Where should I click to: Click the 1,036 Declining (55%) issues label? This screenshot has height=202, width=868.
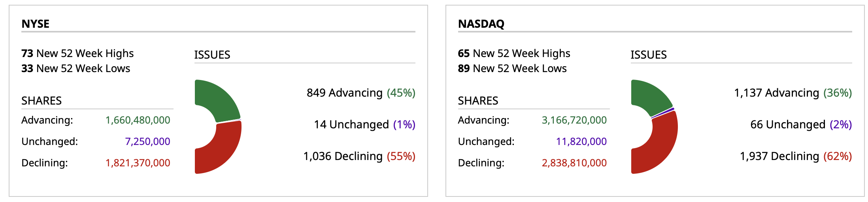click(x=359, y=156)
